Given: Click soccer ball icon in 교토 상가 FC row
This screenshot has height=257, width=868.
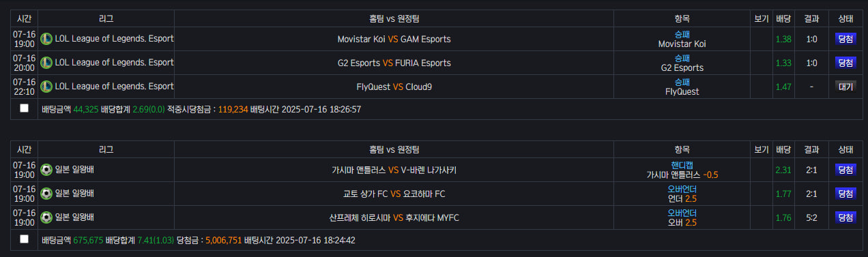Looking at the screenshot, I should tap(46, 194).
